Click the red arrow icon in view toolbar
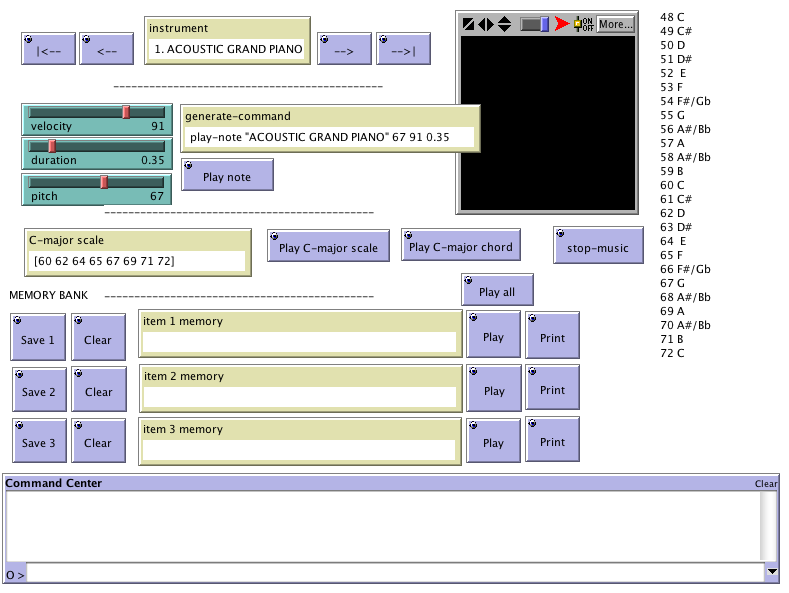This screenshot has height=593, width=789. 562,23
